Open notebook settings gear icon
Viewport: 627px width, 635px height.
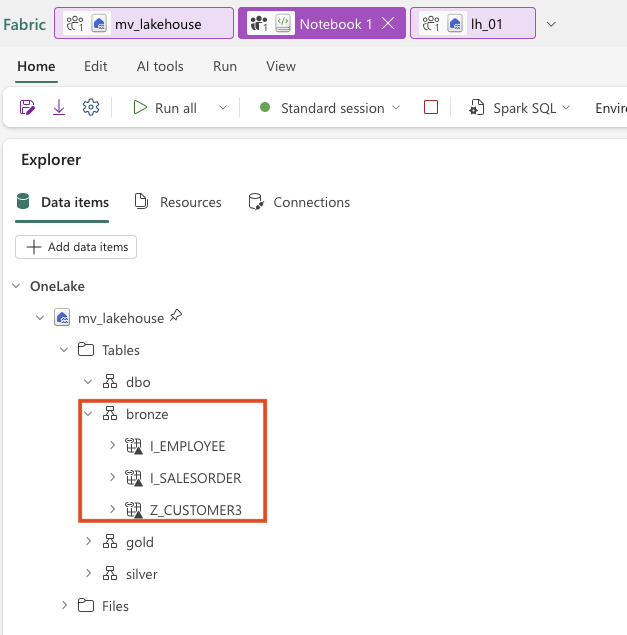click(x=91, y=108)
